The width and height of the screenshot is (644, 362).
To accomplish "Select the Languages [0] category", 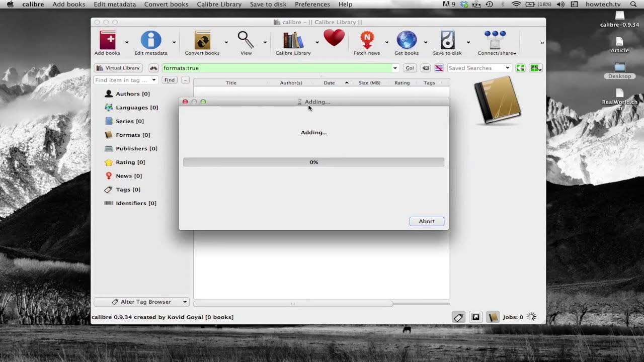I will click(x=131, y=107).
